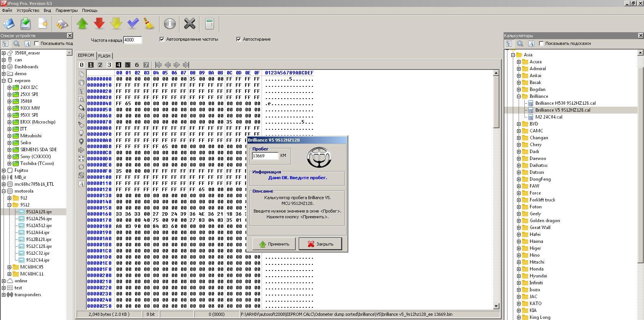Open the Параметры menu
This screenshot has width=644, height=320.
point(66,10)
